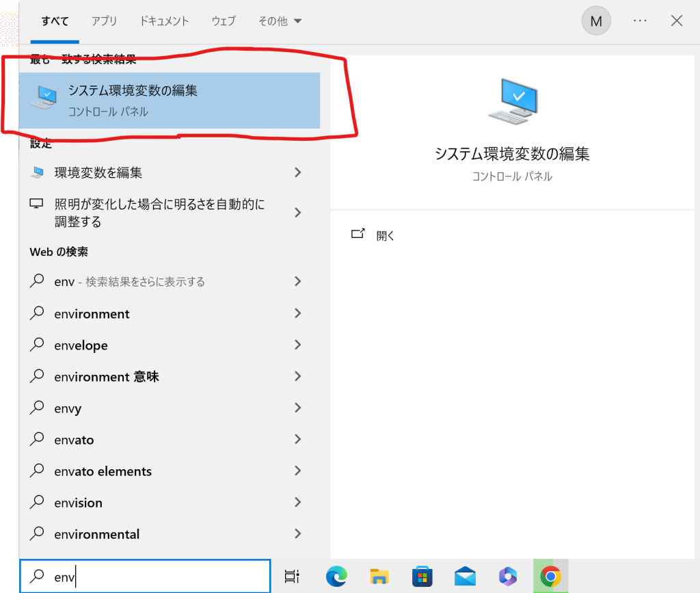Launch Microsoft 365 Copilot taskbar icon

click(508, 577)
